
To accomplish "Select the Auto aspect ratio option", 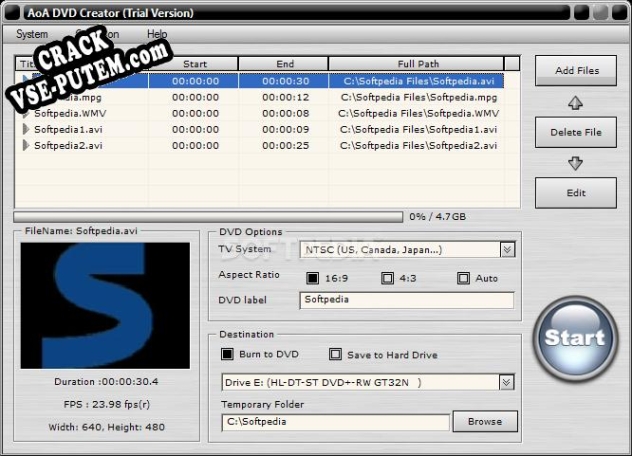I will pos(463,278).
